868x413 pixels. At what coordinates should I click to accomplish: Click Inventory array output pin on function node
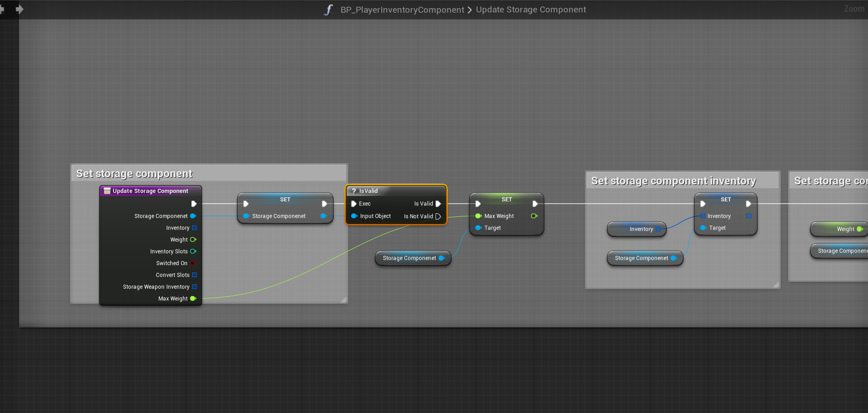coord(194,228)
